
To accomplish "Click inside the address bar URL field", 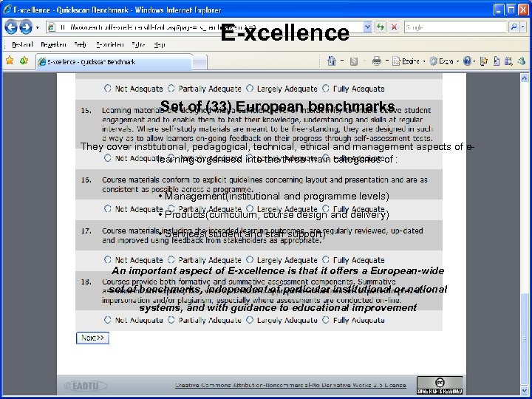I will pos(207,27).
